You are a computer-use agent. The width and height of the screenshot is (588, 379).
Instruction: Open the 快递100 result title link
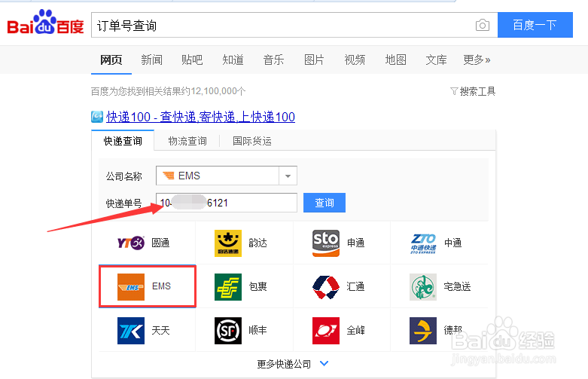200,117
